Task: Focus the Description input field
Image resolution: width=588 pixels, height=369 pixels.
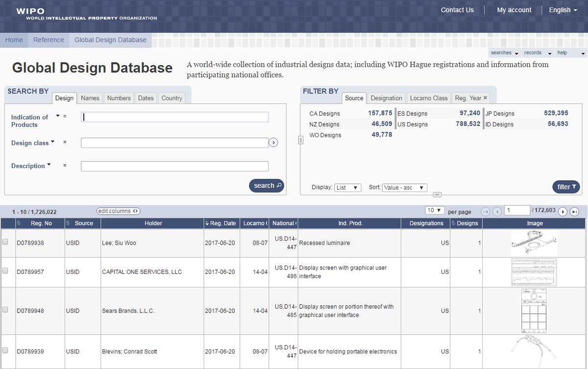Action: 174,166
